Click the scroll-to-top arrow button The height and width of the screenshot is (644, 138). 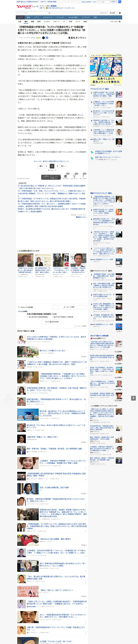point(133,398)
